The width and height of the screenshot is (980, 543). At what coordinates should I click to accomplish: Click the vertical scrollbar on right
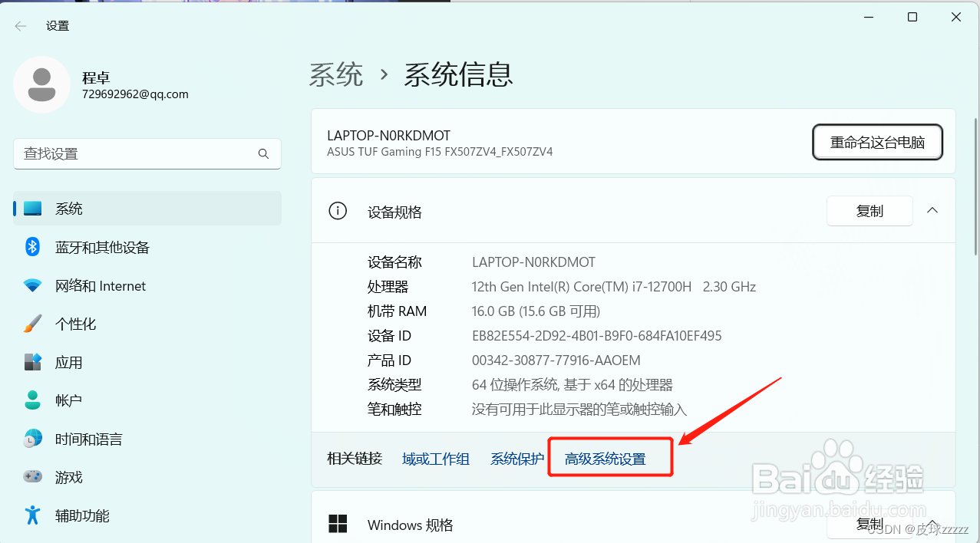click(x=975, y=186)
